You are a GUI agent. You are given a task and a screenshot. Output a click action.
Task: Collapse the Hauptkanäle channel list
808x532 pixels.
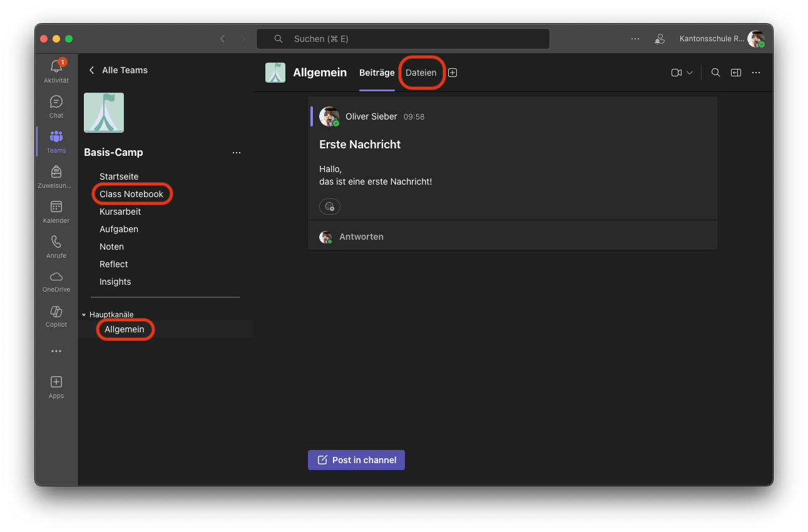tap(84, 315)
